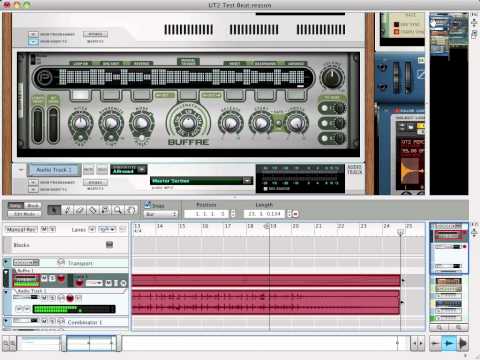Enable record on Buffre note lane
Image resolution: width=480 pixels, height=360 pixels.
79,283
